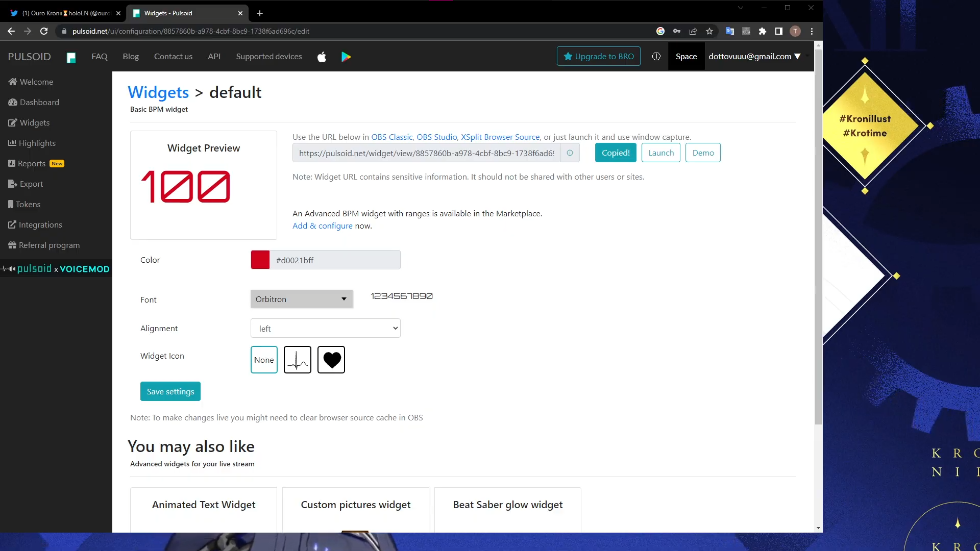Screen dimensions: 980x551
Task: Click Add & configure link
Action: point(322,226)
